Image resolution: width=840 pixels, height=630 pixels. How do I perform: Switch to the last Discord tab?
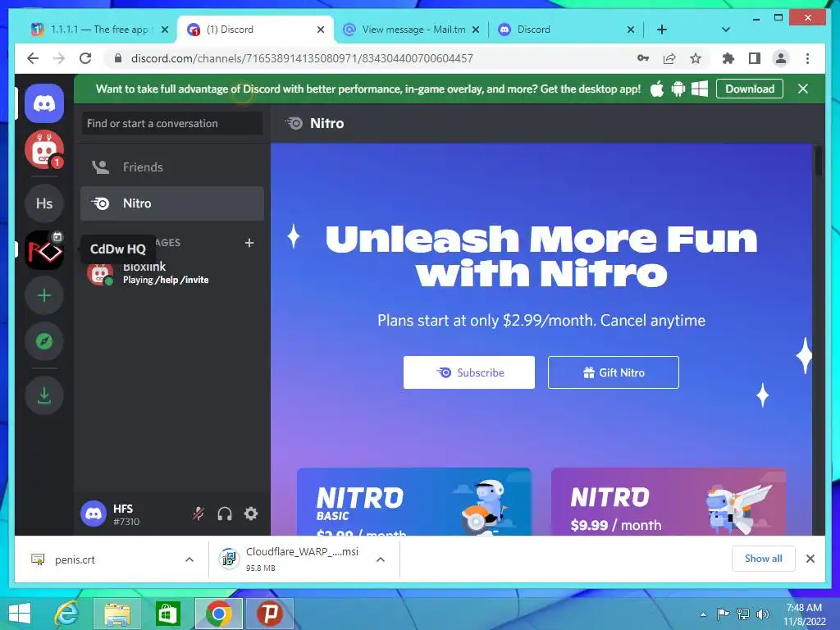pos(566,30)
